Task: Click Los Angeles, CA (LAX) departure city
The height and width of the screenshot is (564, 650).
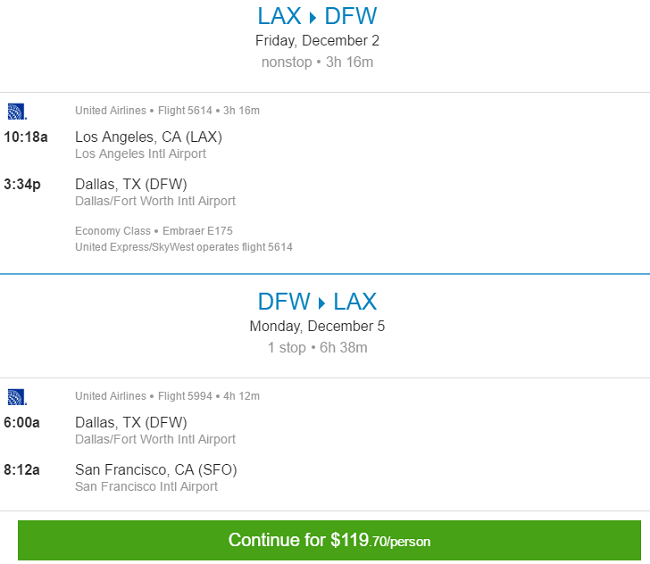Action: [148, 137]
